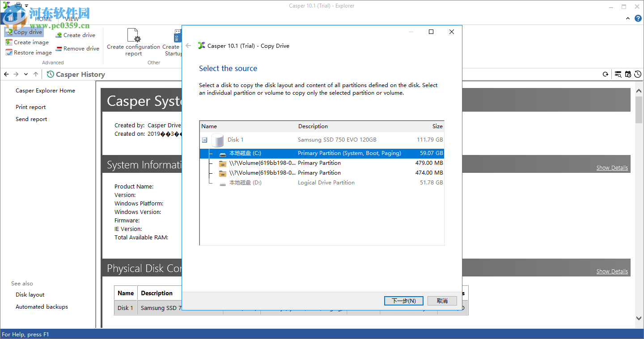644x339 pixels.
Task: Open the Disk layout link
Action: pos(30,295)
